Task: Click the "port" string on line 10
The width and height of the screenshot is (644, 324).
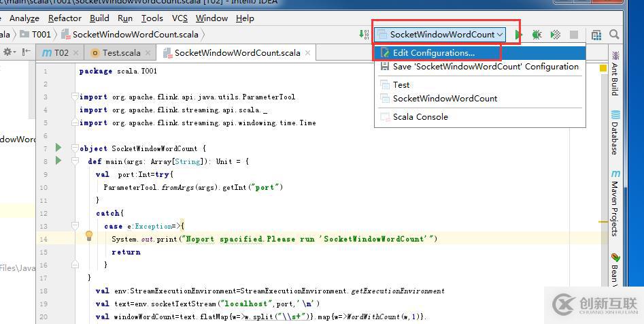Action: [x=267, y=187]
